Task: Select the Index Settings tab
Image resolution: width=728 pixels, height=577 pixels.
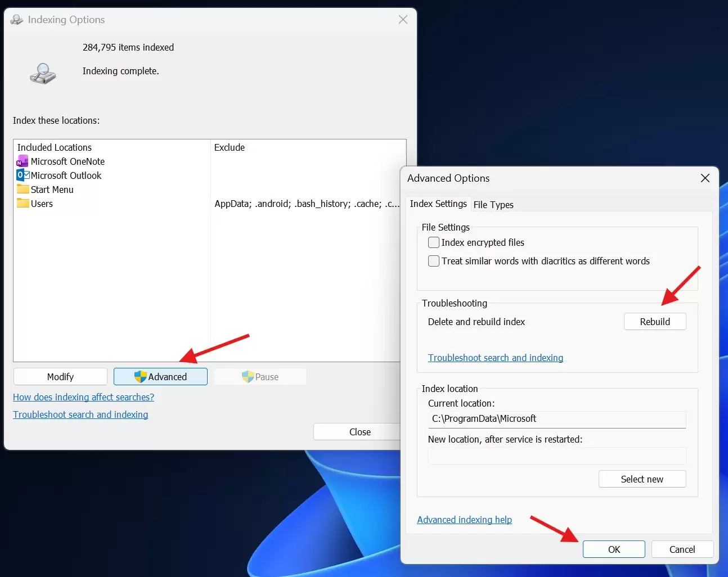Action: pyautogui.click(x=438, y=204)
